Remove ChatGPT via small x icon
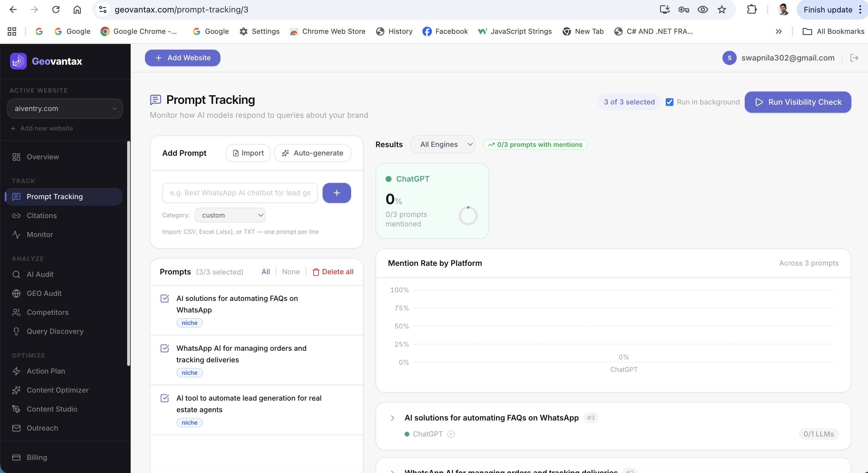Image resolution: width=868 pixels, height=473 pixels. pos(451,434)
